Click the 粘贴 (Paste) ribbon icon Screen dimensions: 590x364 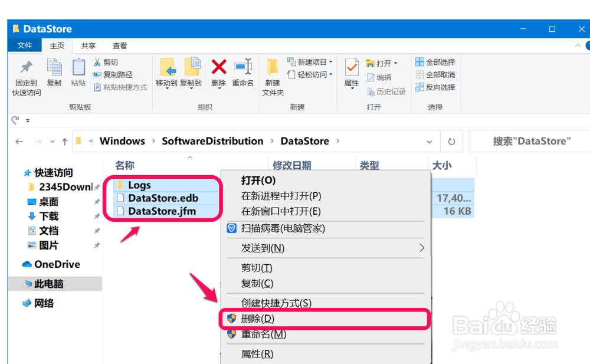pos(78,74)
